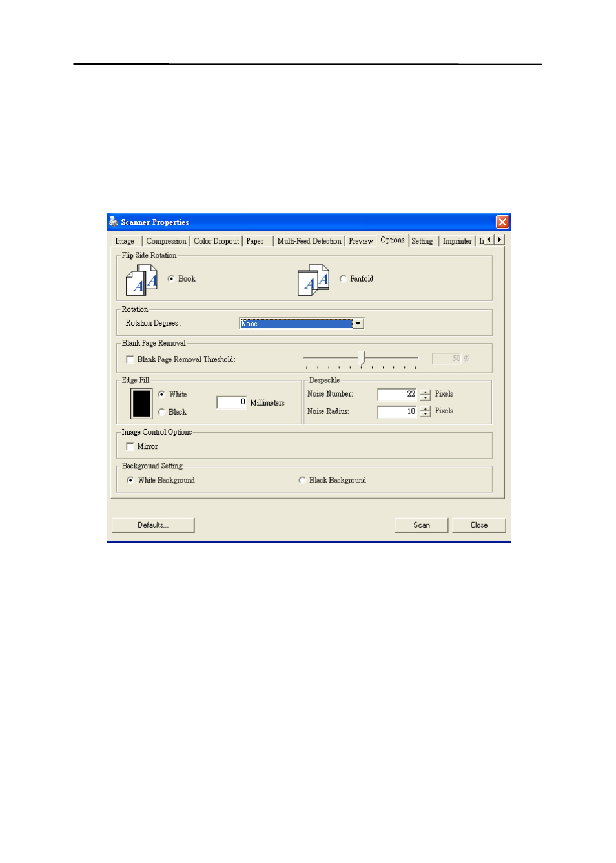Increase Noise Radius with up arrow
The width and height of the screenshot is (616, 863).
(x=425, y=409)
